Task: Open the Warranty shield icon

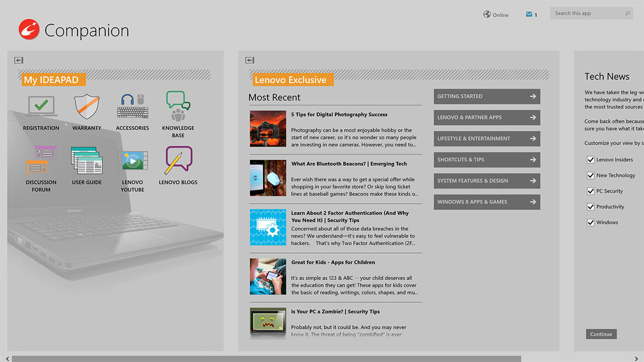Action: coord(86,107)
